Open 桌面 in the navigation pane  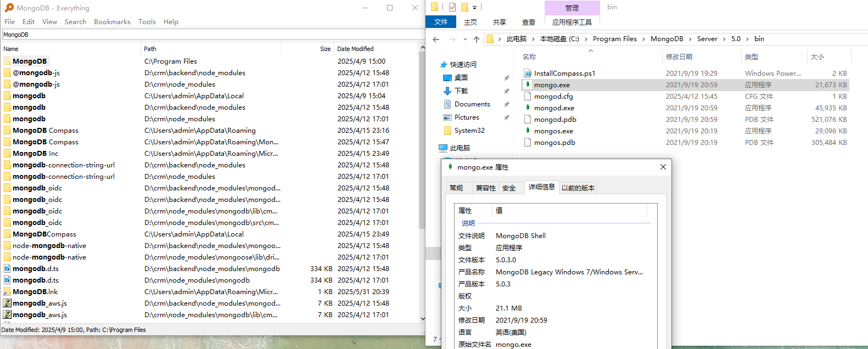coord(461,78)
